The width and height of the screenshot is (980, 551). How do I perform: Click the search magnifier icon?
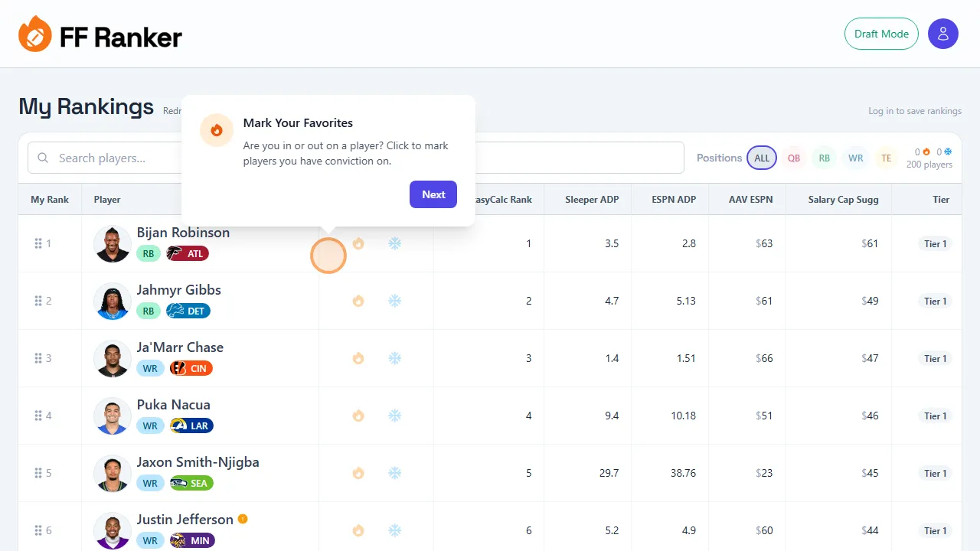click(43, 158)
